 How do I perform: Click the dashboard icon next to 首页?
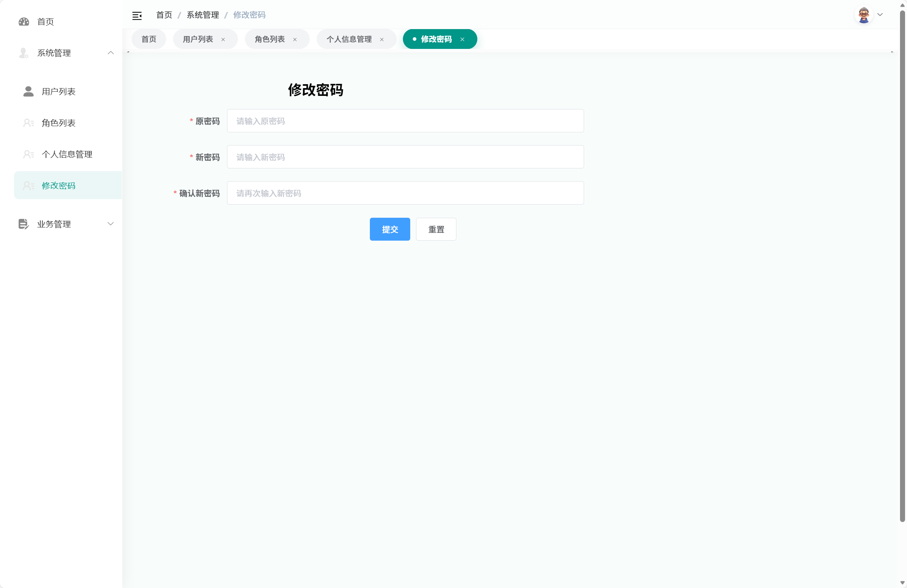coord(23,22)
